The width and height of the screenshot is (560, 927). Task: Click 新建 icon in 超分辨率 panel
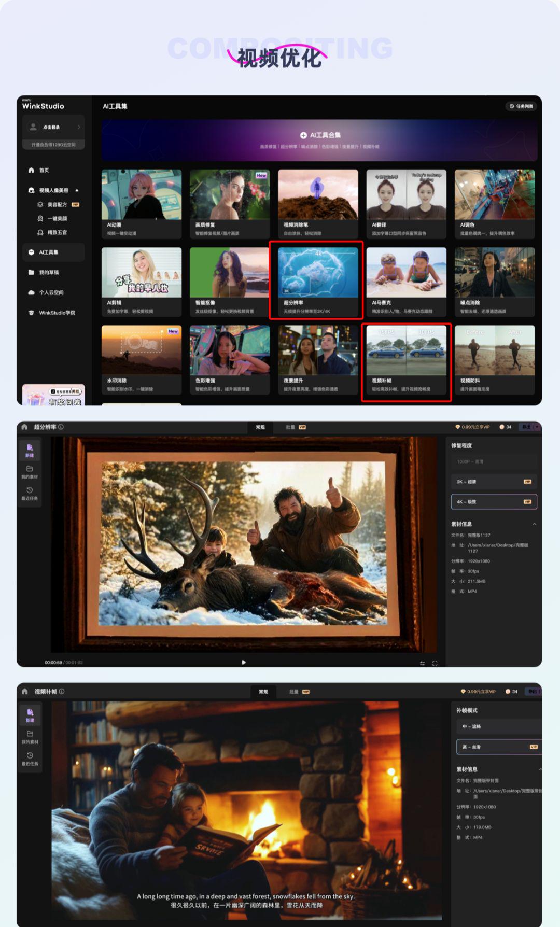(x=30, y=450)
